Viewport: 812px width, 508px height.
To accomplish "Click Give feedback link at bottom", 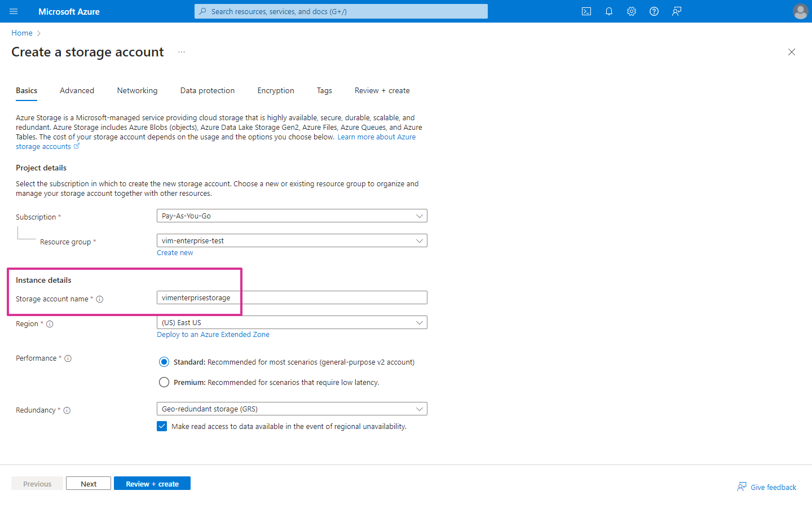I will [767, 487].
